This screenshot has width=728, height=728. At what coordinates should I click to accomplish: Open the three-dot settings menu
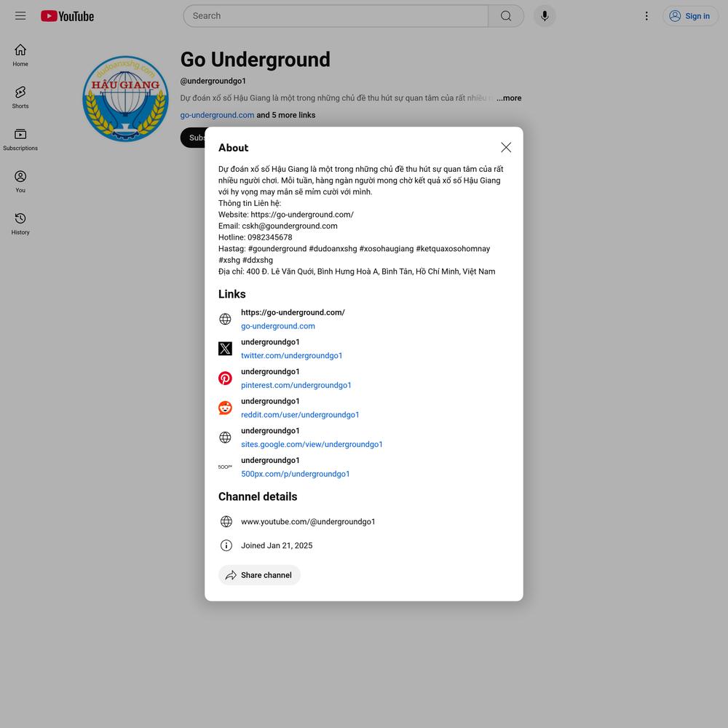click(646, 16)
